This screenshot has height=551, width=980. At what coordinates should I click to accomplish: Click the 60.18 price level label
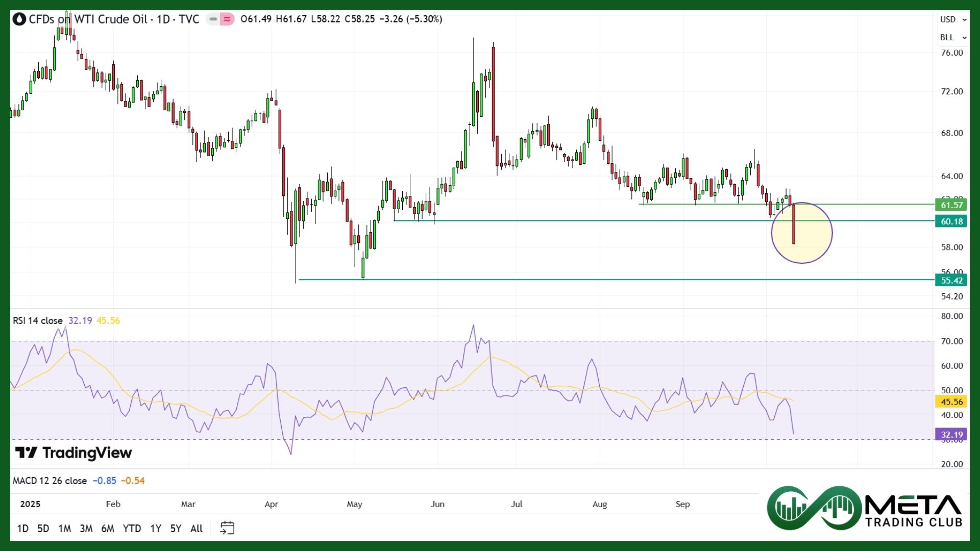click(951, 221)
